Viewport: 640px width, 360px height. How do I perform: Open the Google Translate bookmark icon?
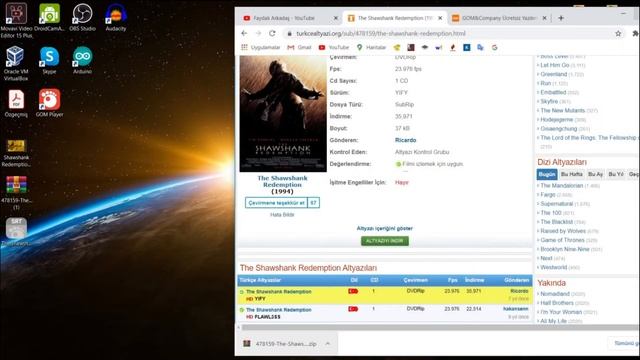point(480,47)
